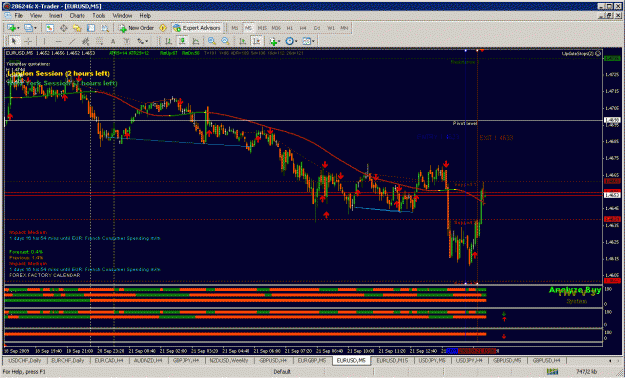This screenshot has width=625, height=378.
Task: Toggle Expert Advisors on or off
Action: point(197,28)
